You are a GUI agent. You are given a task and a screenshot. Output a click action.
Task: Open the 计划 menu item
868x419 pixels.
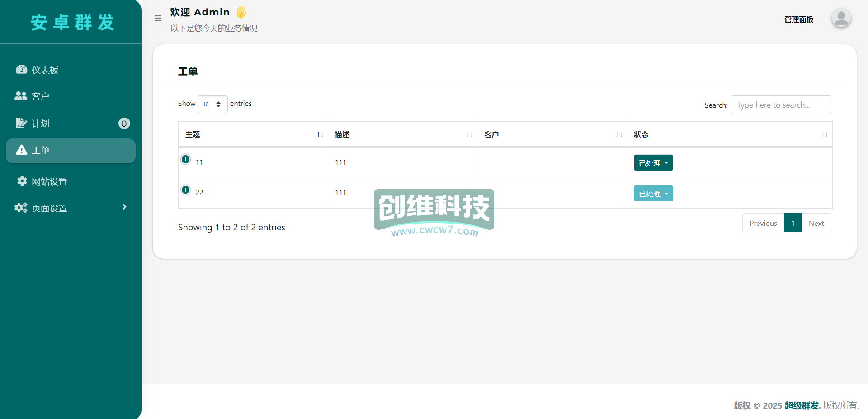[71, 123]
